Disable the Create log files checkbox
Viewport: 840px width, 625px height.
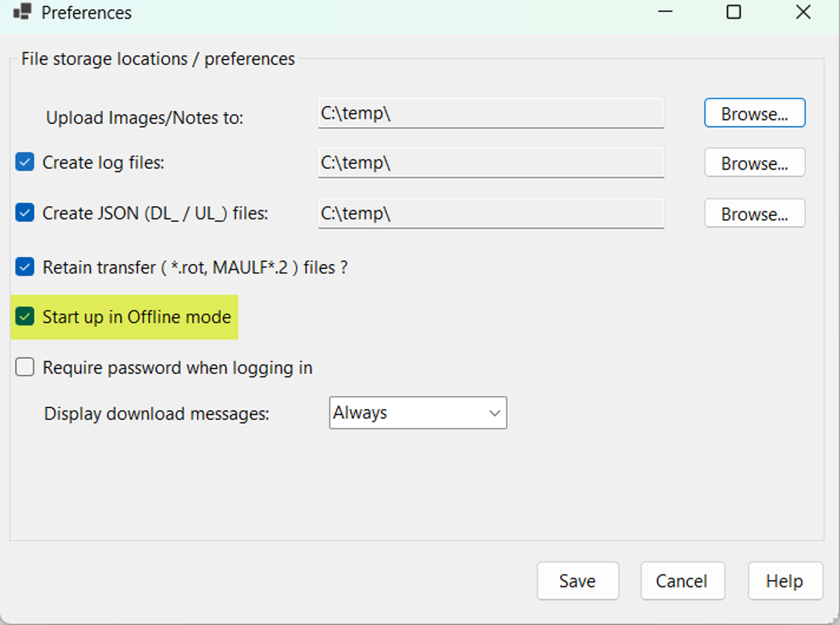click(26, 163)
